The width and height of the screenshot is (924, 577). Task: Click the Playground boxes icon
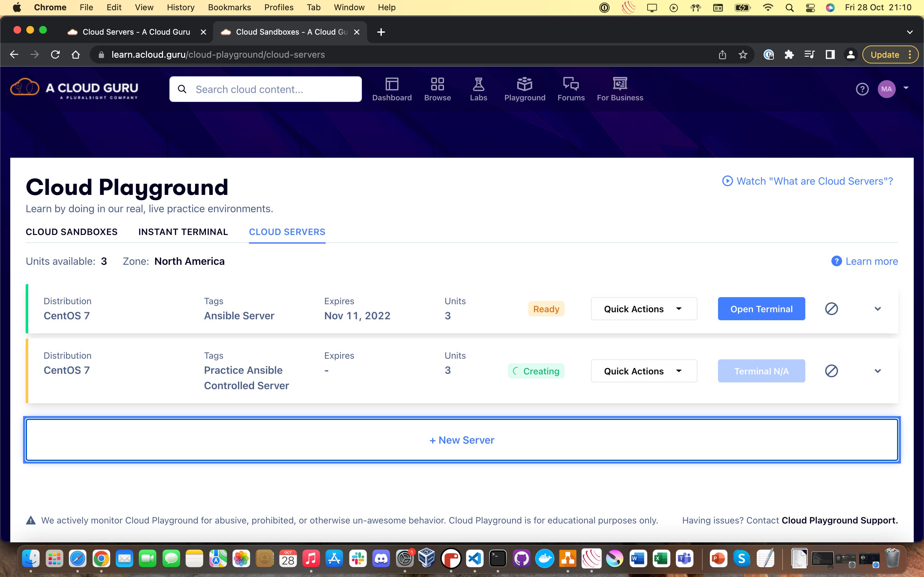pos(524,84)
